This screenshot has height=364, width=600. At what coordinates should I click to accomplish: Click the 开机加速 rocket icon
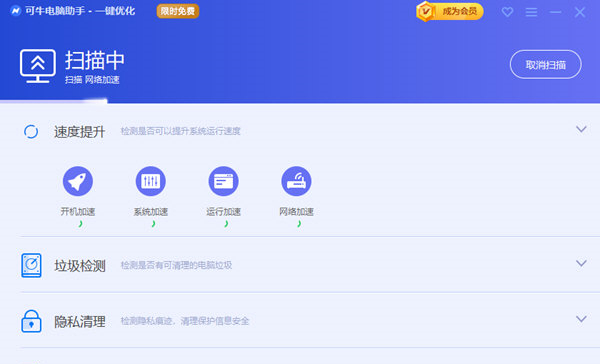(x=78, y=181)
